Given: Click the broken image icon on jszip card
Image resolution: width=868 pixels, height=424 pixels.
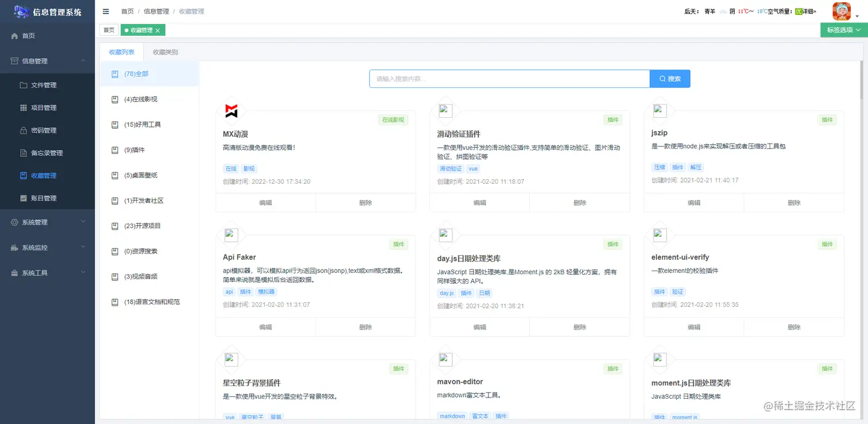Looking at the screenshot, I should point(660,110).
